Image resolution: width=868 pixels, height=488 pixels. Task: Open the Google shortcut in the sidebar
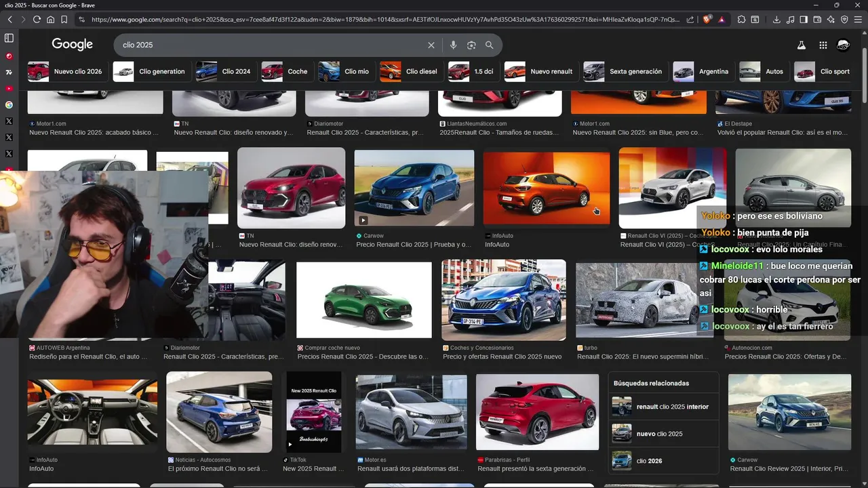tap(9, 104)
